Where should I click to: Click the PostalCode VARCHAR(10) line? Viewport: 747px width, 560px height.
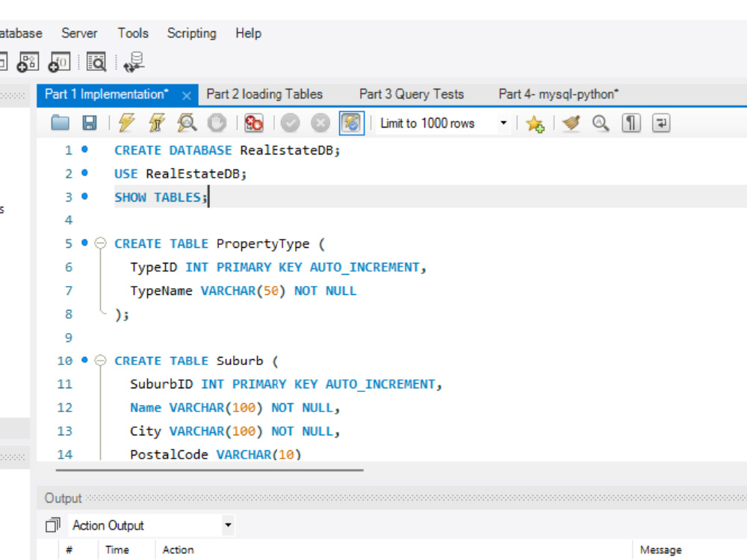click(216, 455)
